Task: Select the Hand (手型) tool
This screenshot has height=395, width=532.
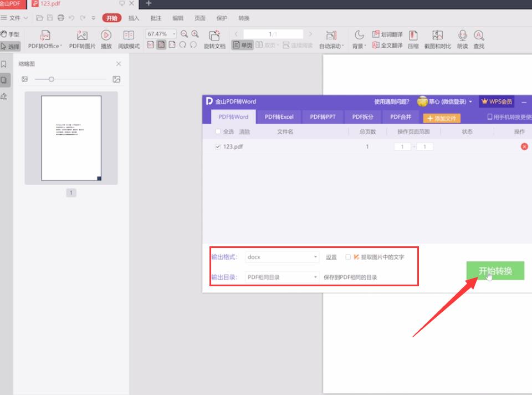Action: (10, 34)
